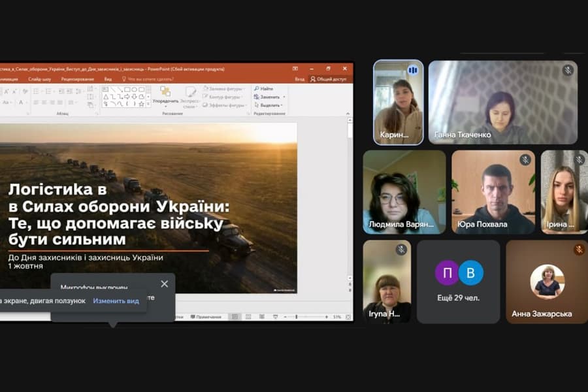Click the Найти (Find) button
This screenshot has height=392, width=588.
coord(264,89)
